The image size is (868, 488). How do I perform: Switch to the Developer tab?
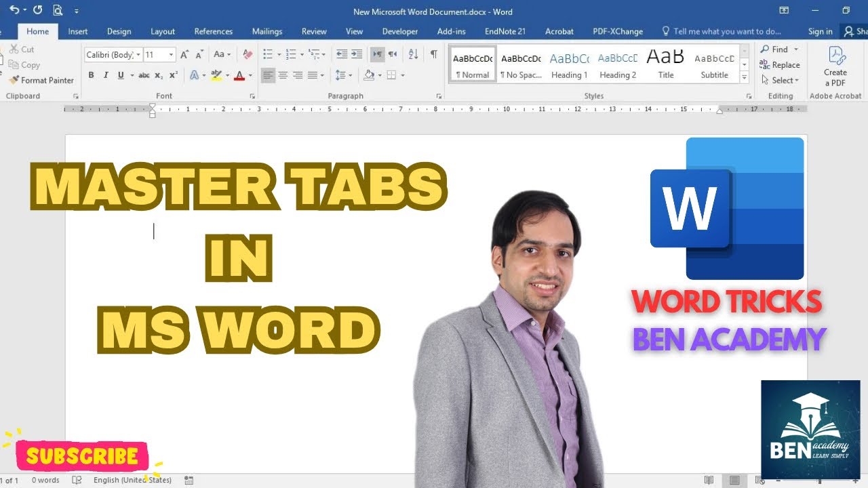400,31
